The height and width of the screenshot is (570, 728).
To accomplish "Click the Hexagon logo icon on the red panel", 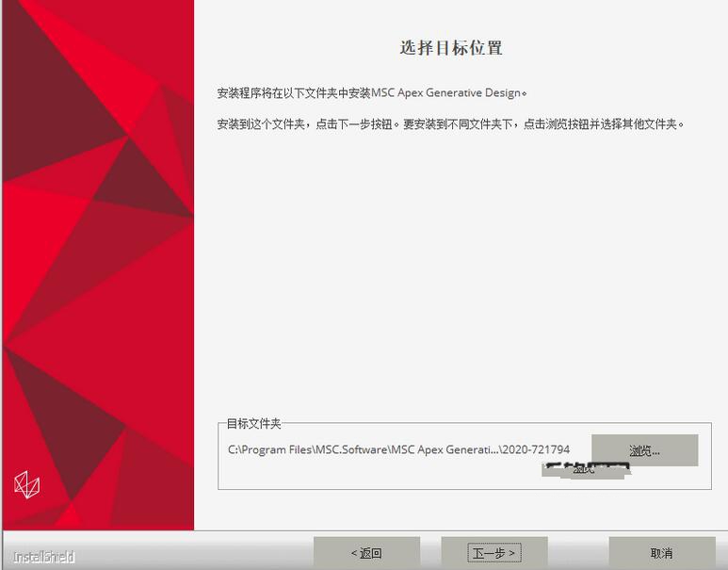I will (x=27, y=484).
